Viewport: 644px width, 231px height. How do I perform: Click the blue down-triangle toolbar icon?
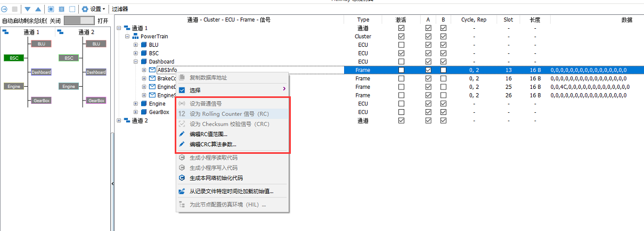point(28,9)
